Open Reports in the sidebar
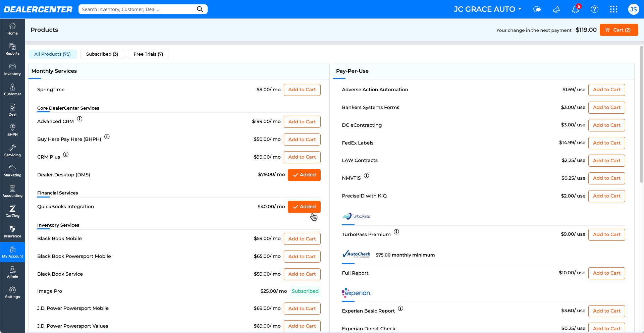This screenshot has width=644, height=333. (x=12, y=49)
